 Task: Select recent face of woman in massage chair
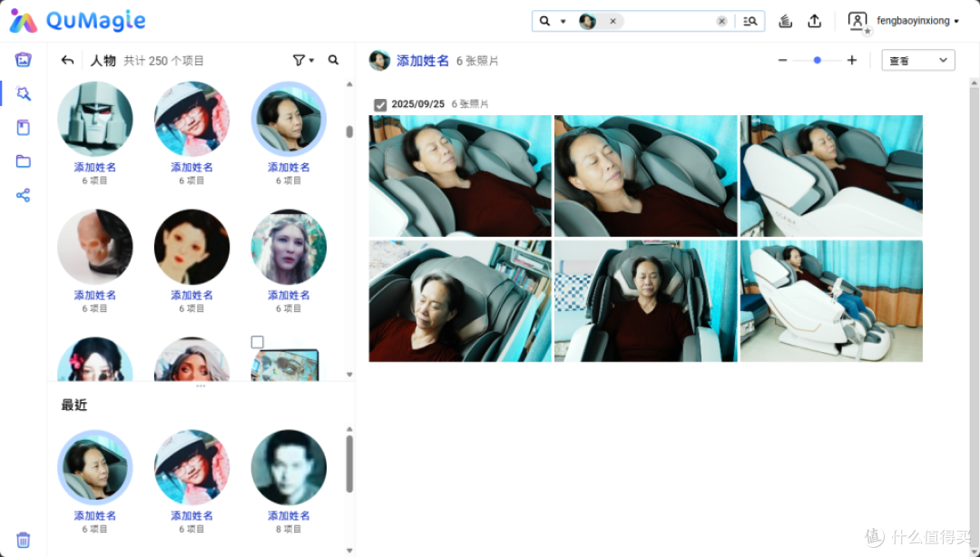[95, 467]
